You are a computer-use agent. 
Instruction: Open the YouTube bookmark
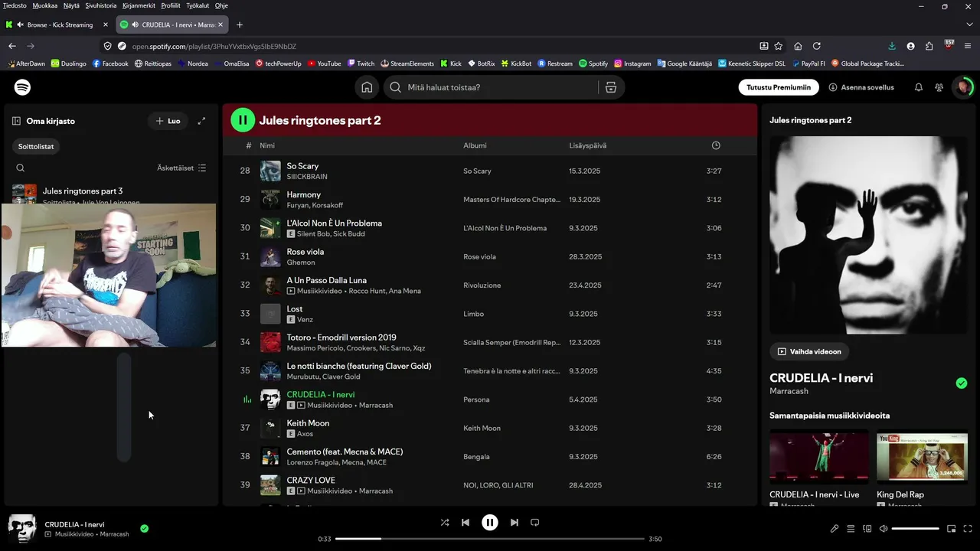pos(324,64)
